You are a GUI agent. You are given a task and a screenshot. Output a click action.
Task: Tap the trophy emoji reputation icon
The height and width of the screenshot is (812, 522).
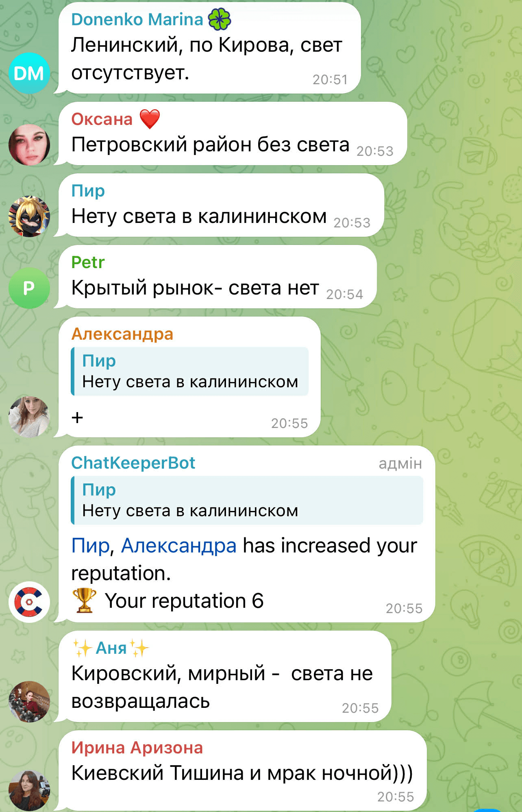tap(84, 600)
